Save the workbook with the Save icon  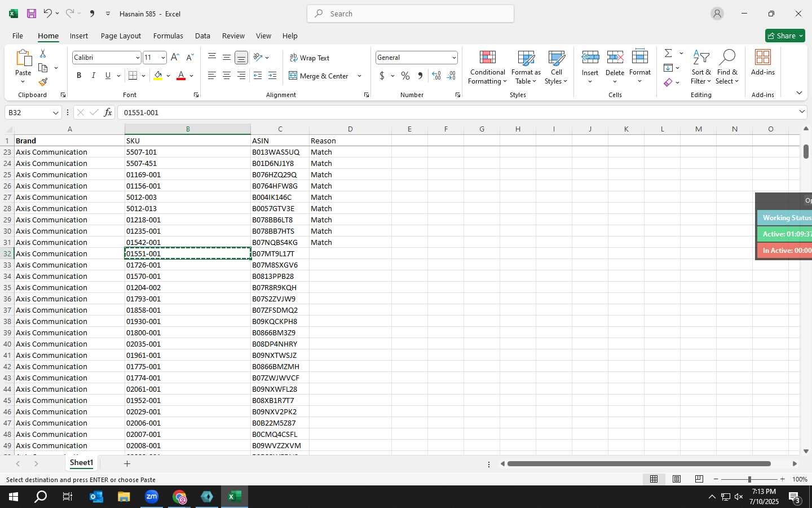[x=32, y=14]
